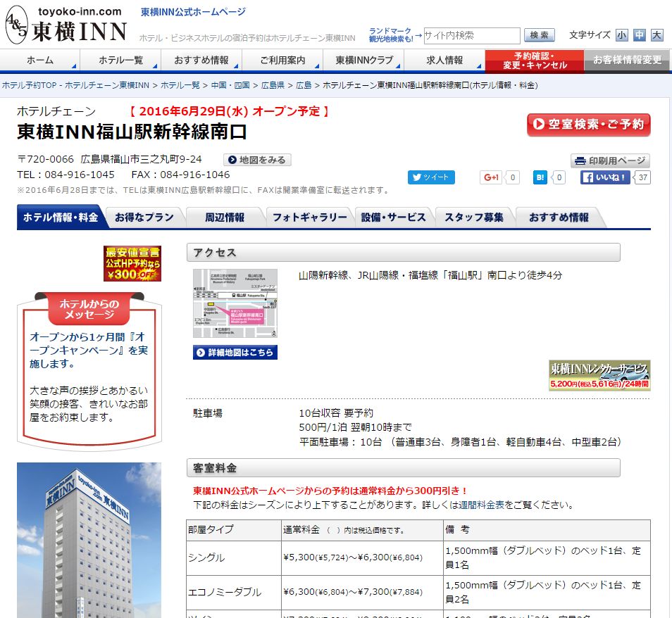672x618 pixels.
Task: Click the Hatena B! bookmark button
Action: coord(540,177)
